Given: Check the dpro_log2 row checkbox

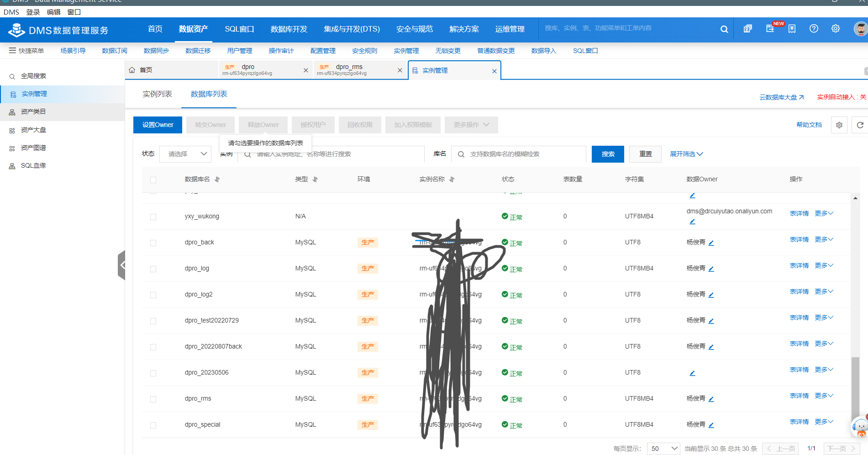Looking at the screenshot, I should (x=153, y=295).
